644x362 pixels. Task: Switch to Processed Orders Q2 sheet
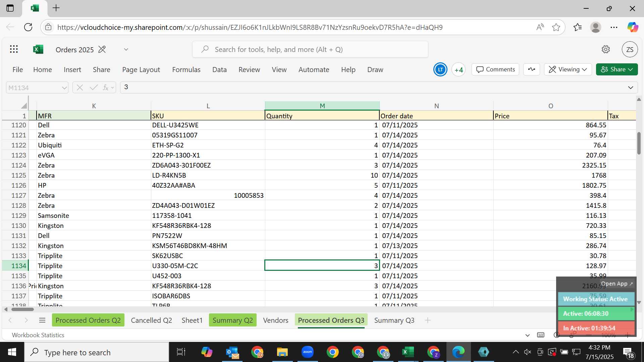88,320
